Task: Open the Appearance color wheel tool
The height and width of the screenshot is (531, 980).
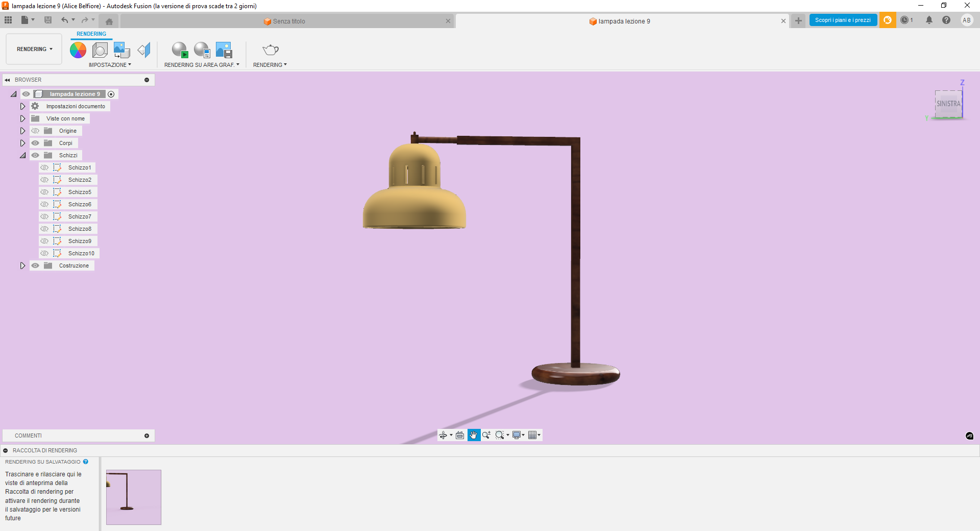Action: click(78, 50)
